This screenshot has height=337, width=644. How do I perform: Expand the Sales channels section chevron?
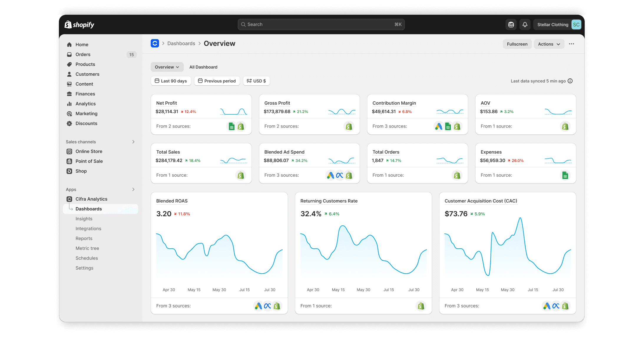pyautogui.click(x=133, y=142)
